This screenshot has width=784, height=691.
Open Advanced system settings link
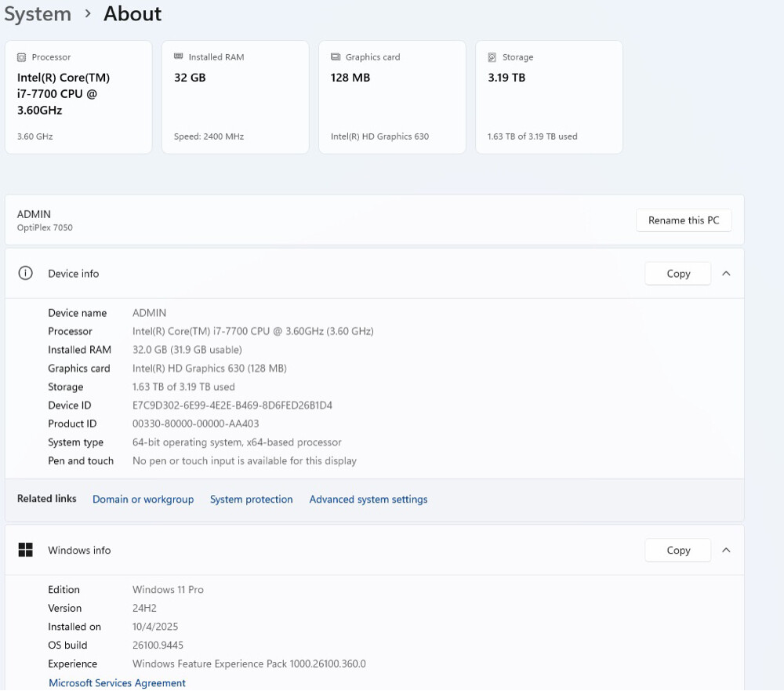click(368, 500)
